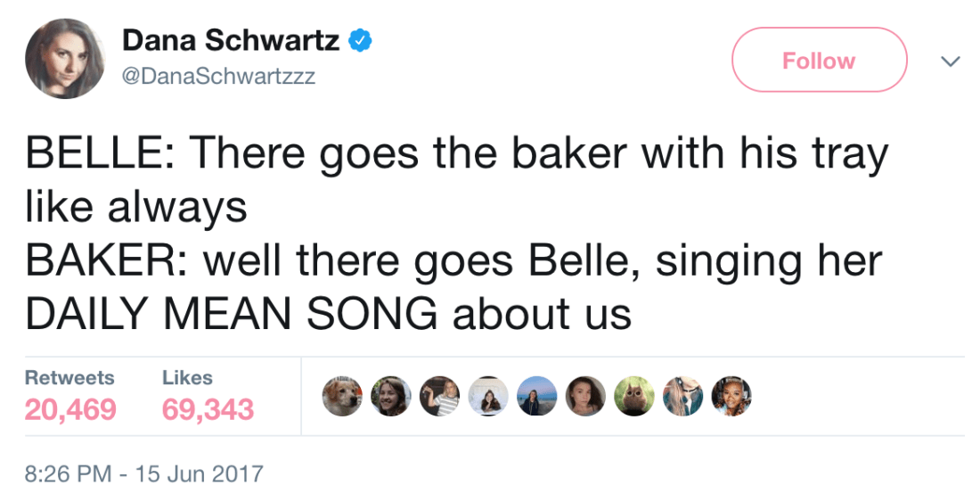The height and width of the screenshot is (502, 980).
Task: Open the tweet options chevron menu
Action: point(951,62)
